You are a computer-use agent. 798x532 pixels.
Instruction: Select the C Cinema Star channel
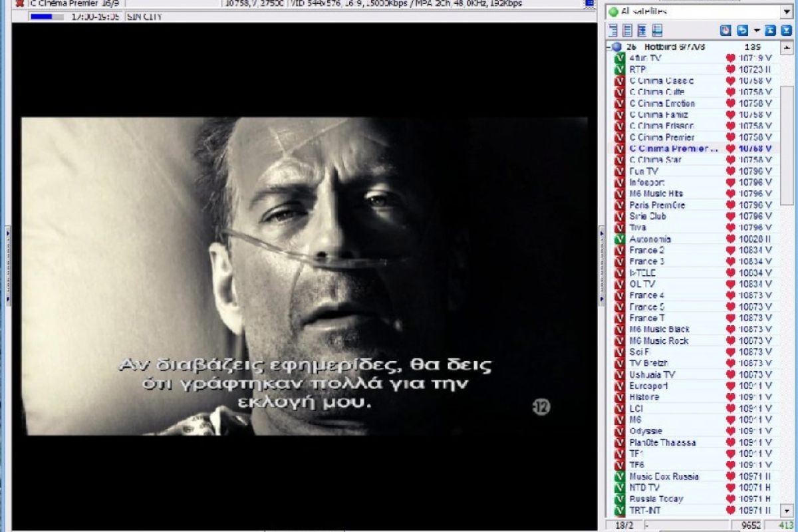(655, 160)
